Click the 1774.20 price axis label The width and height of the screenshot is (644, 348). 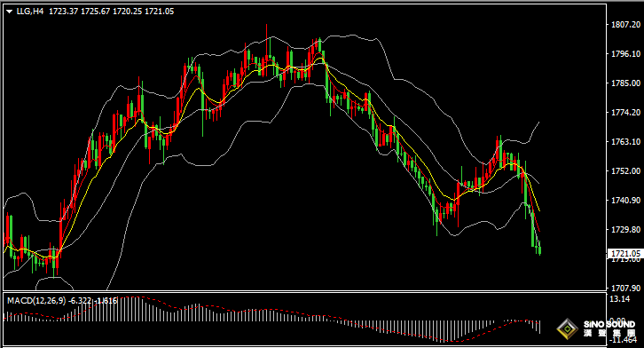click(x=626, y=112)
